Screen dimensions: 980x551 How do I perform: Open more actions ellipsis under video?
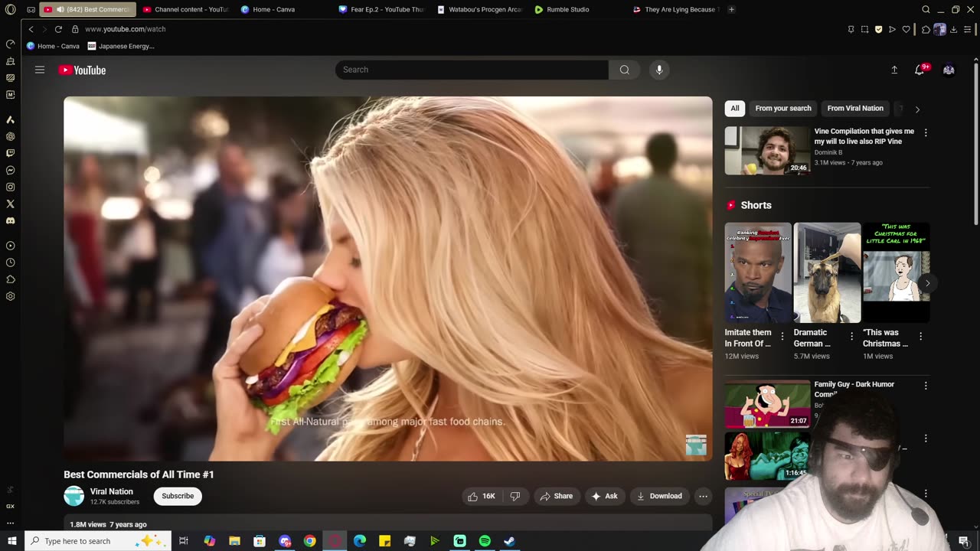703,496
